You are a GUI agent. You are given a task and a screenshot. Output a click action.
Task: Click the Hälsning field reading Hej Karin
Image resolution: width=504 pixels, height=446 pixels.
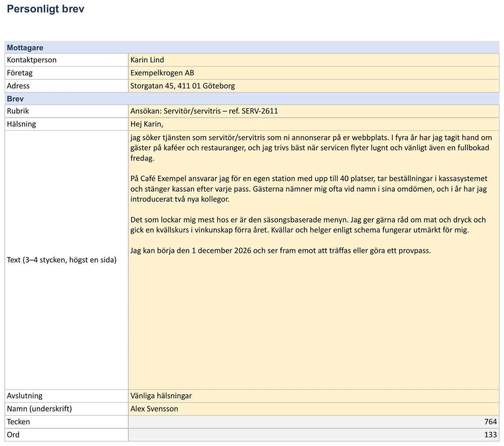click(x=314, y=124)
